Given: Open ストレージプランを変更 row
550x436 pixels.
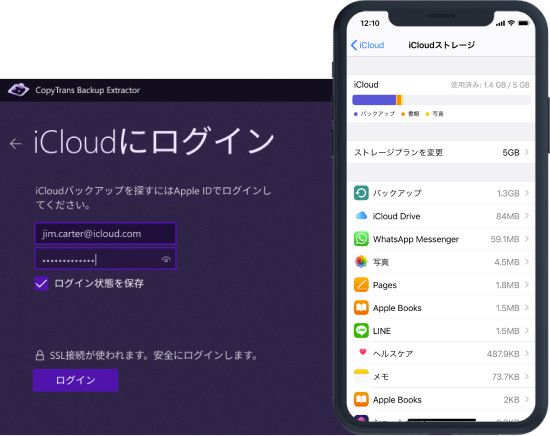Looking at the screenshot, I should click(441, 153).
